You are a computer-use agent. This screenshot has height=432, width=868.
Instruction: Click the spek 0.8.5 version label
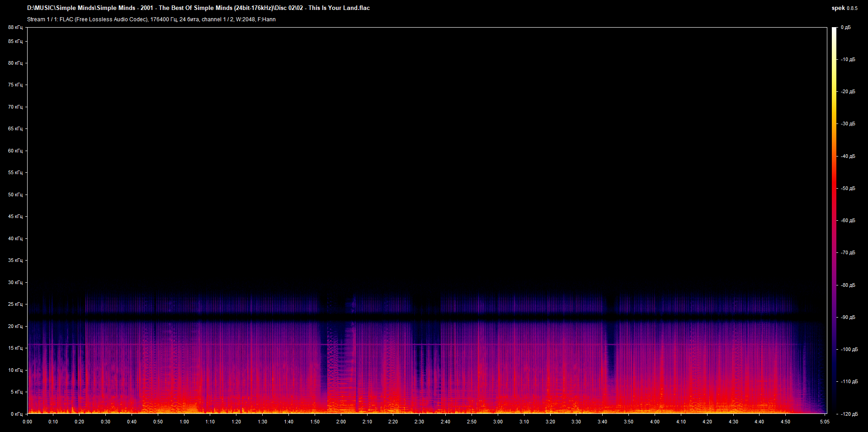coord(844,8)
